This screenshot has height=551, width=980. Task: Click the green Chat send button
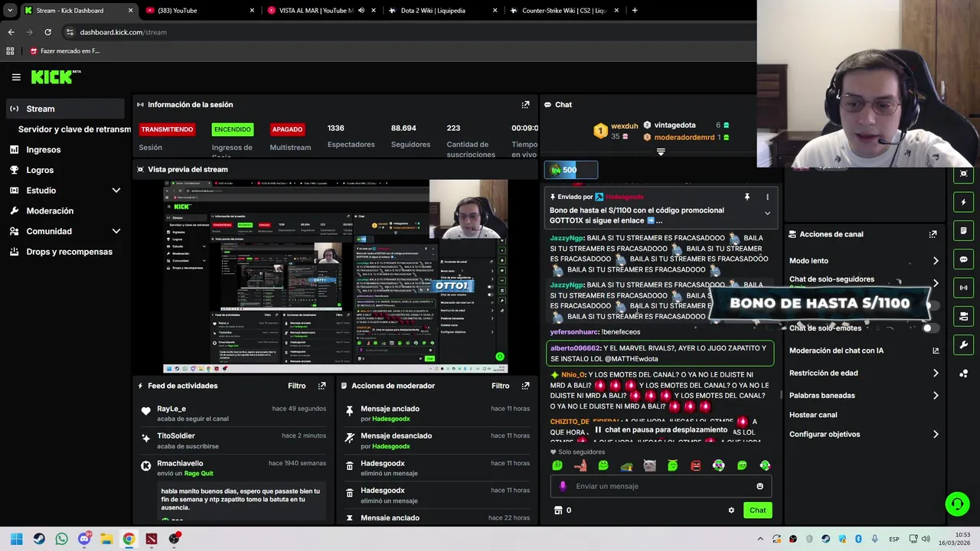[x=757, y=510]
